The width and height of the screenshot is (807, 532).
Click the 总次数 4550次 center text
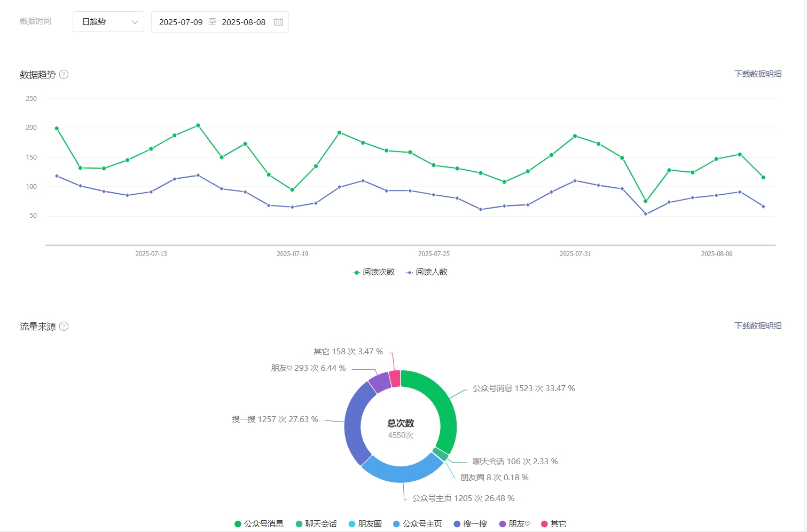[401, 428]
